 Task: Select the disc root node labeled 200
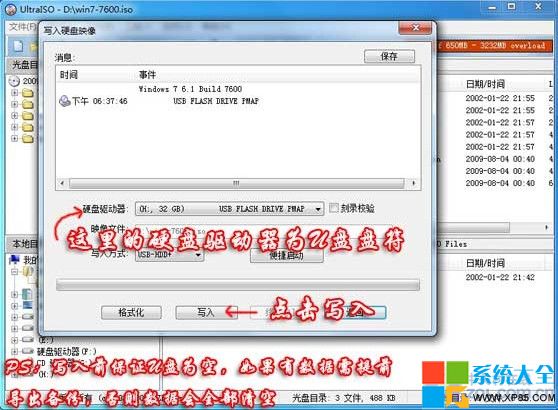click(x=22, y=81)
